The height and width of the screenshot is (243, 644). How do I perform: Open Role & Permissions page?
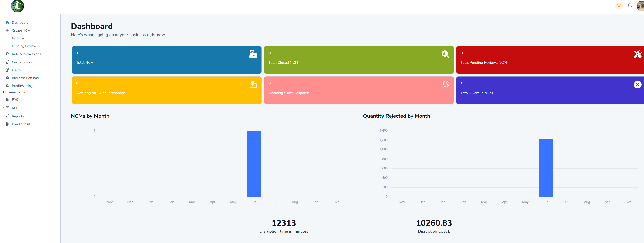[26, 54]
